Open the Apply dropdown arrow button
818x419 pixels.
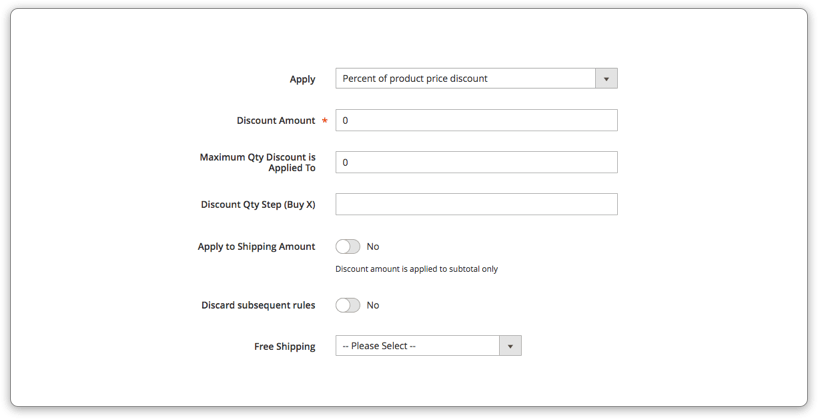[x=606, y=79]
